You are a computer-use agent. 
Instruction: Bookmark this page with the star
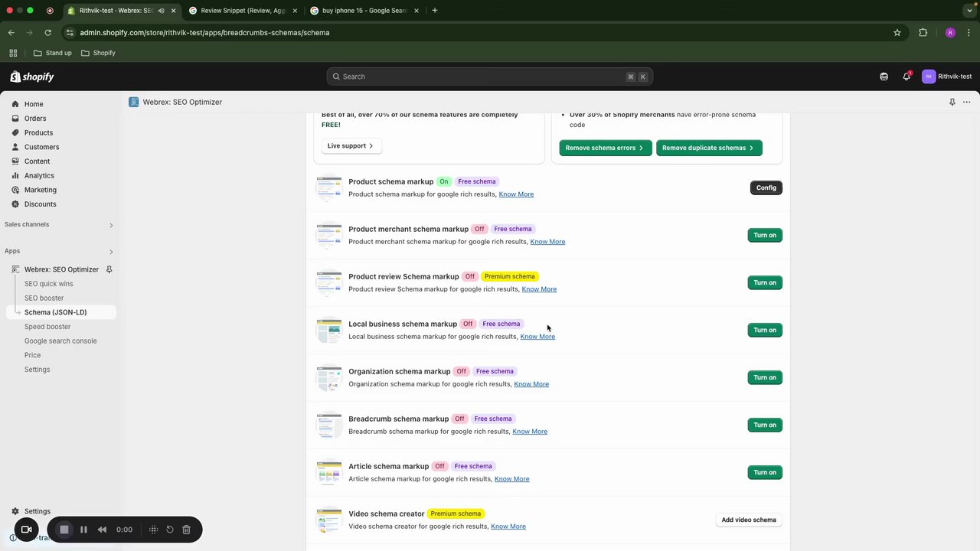897,33
